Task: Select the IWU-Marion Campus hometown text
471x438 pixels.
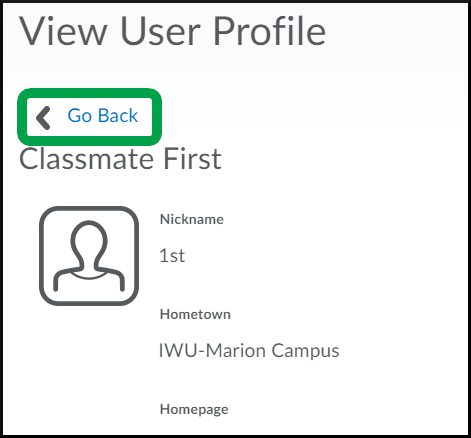Action: coord(249,351)
